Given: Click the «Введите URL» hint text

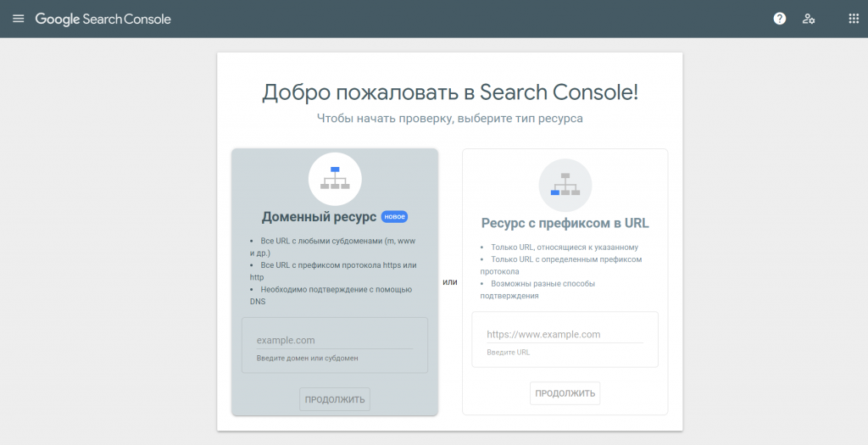Looking at the screenshot, I should (x=509, y=352).
